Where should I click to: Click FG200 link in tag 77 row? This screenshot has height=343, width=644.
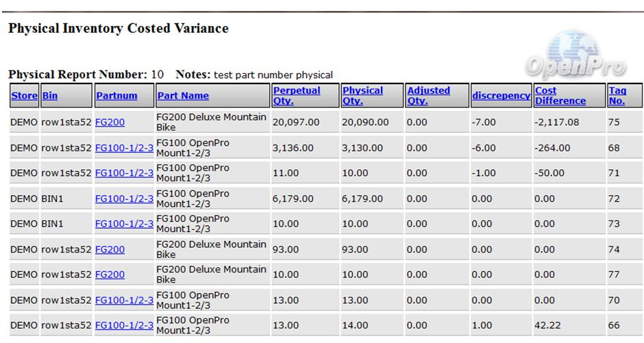click(110, 275)
